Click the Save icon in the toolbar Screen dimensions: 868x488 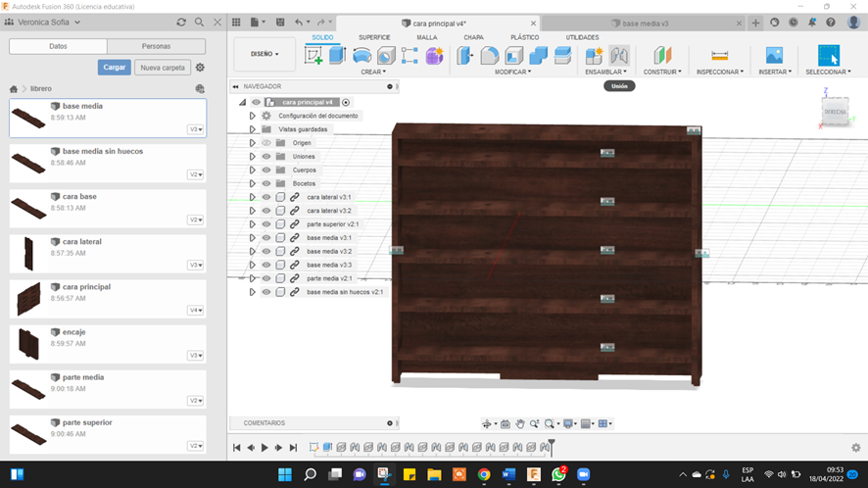tap(280, 23)
